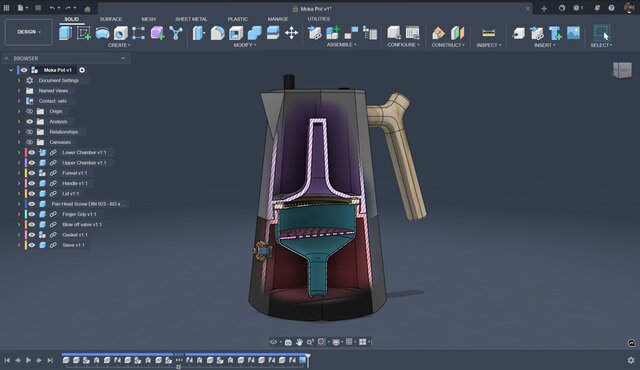Toggle visibility of Sieve v1:1
The image size is (640, 370).
click(31, 245)
